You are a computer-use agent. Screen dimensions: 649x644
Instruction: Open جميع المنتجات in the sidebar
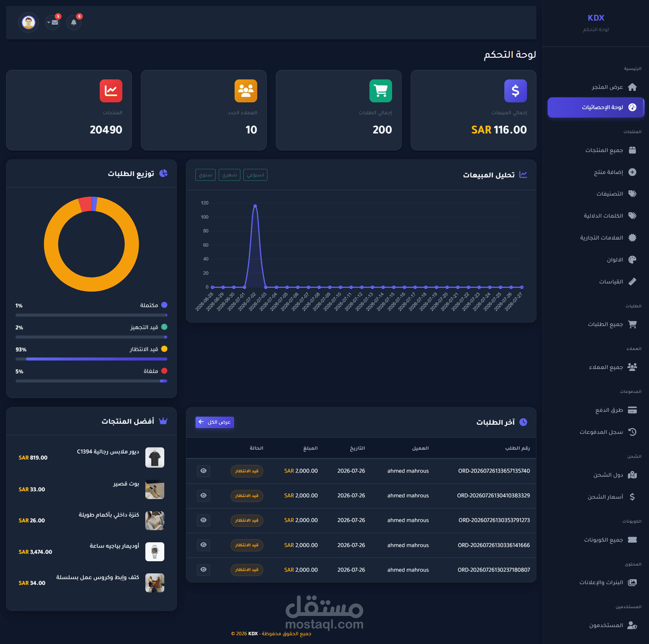pyautogui.click(x=596, y=150)
